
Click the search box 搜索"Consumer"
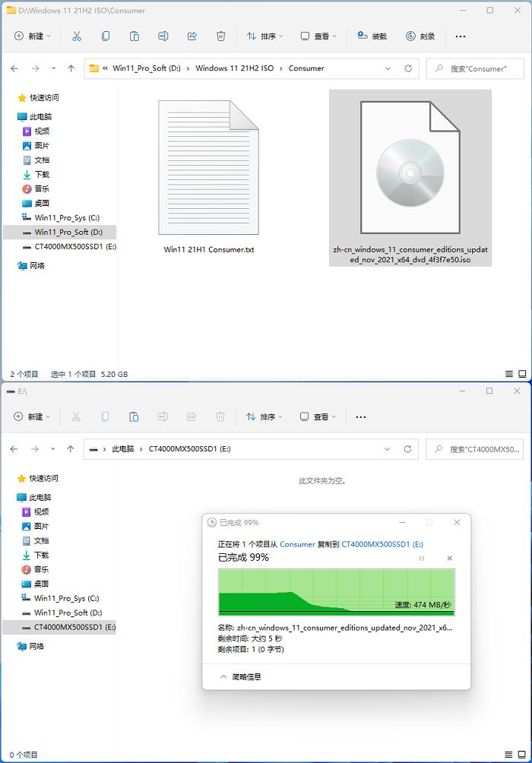476,68
